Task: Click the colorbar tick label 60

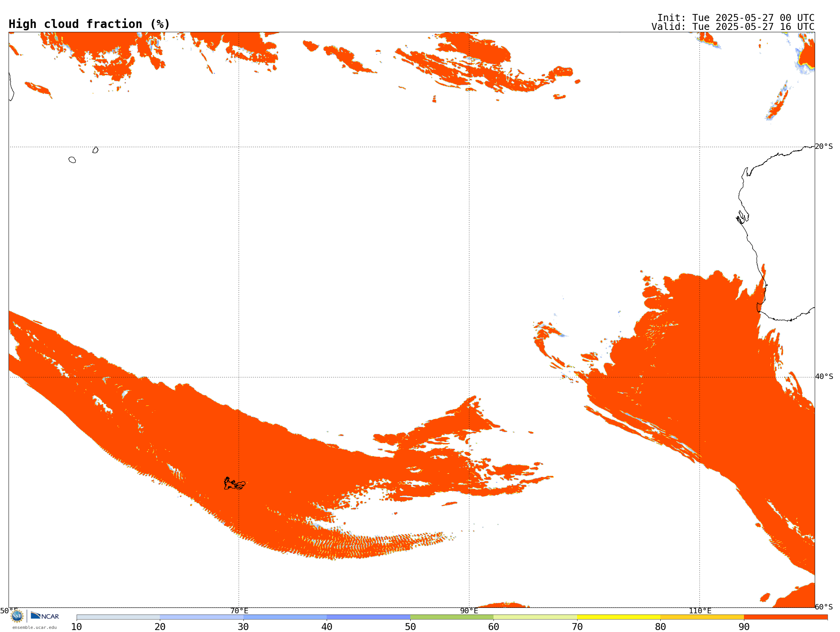Action: (493, 627)
